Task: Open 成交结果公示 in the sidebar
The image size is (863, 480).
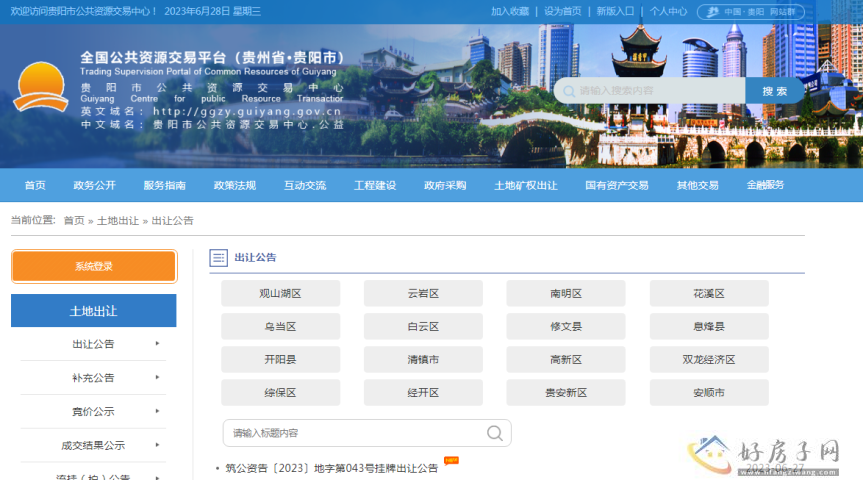Action: [x=93, y=445]
